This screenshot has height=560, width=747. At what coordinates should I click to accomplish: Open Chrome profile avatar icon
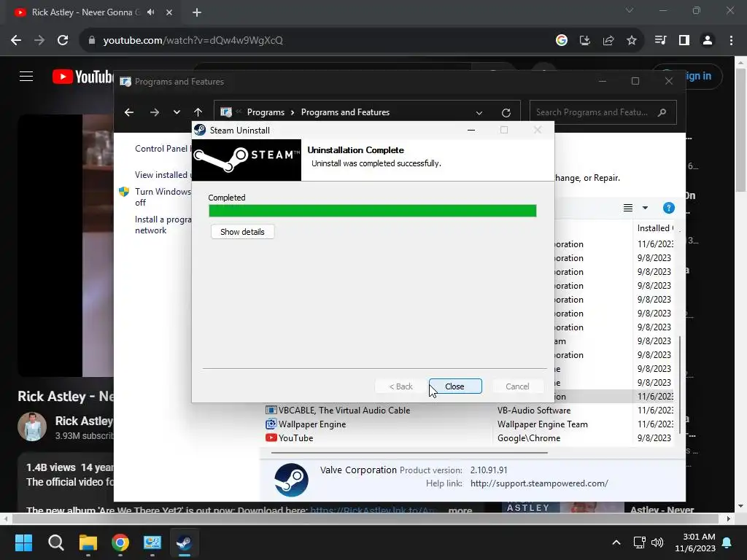[x=708, y=41]
